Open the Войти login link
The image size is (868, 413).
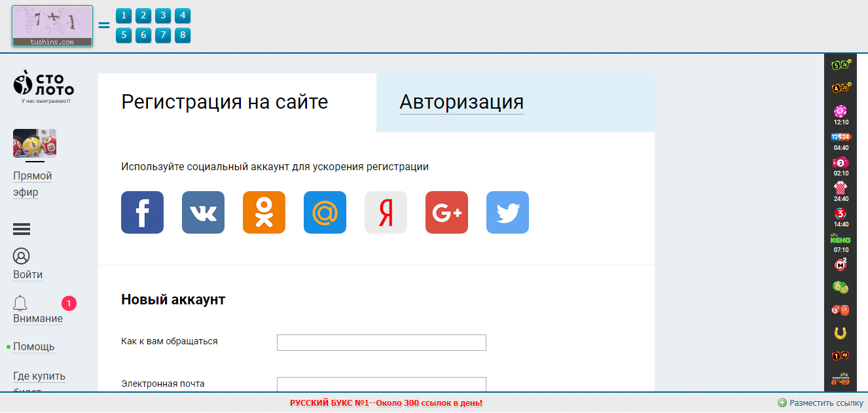[27, 275]
